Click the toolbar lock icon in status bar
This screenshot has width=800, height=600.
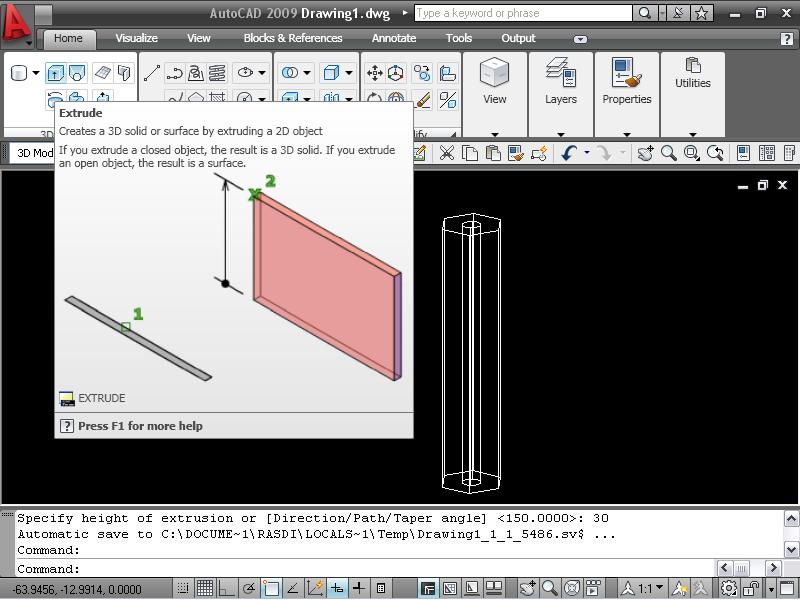coord(751,588)
